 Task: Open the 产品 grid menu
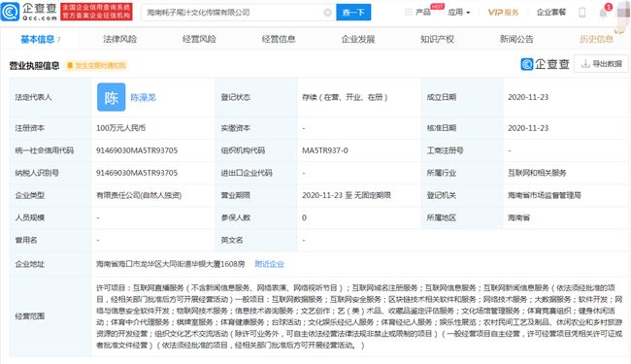417,12
